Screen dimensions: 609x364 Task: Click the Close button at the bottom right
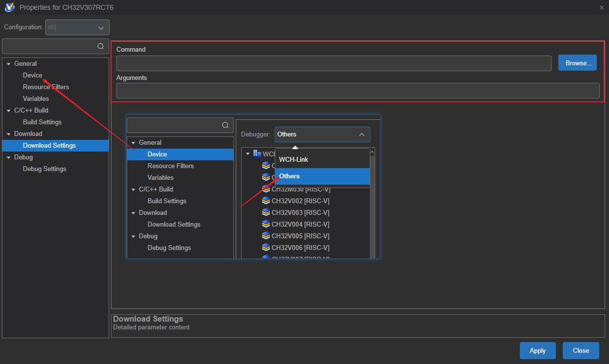(x=581, y=350)
